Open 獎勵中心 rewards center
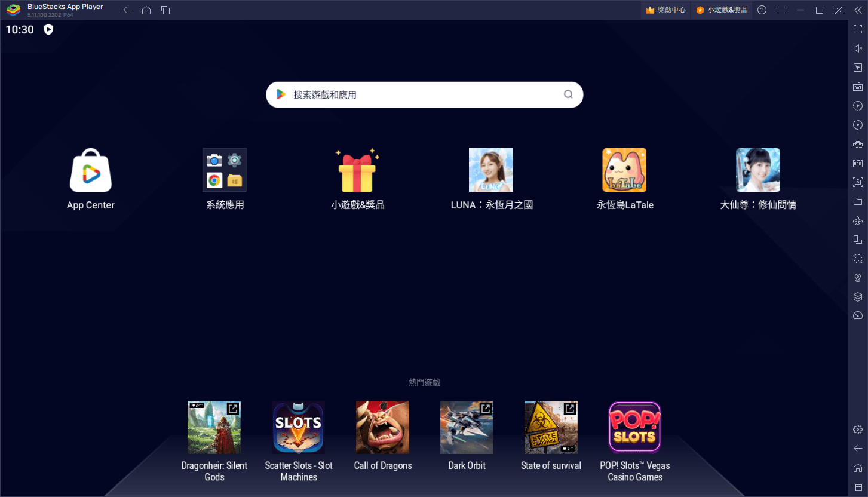 click(665, 10)
